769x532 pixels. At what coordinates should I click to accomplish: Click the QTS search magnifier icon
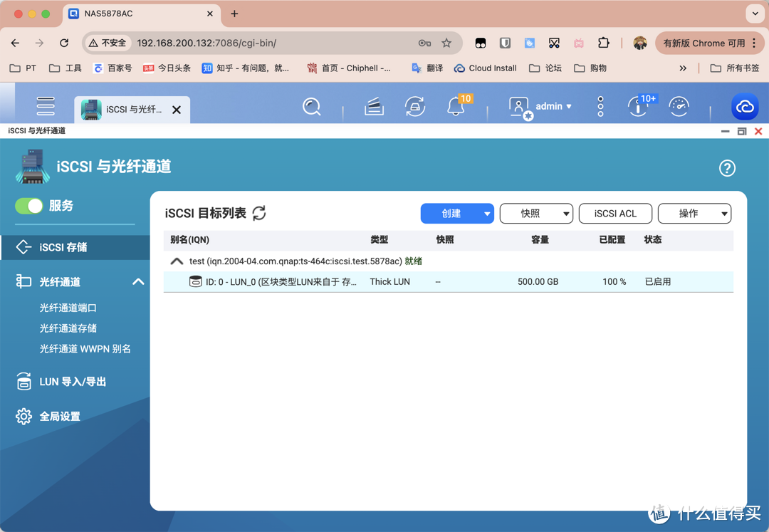(x=311, y=107)
